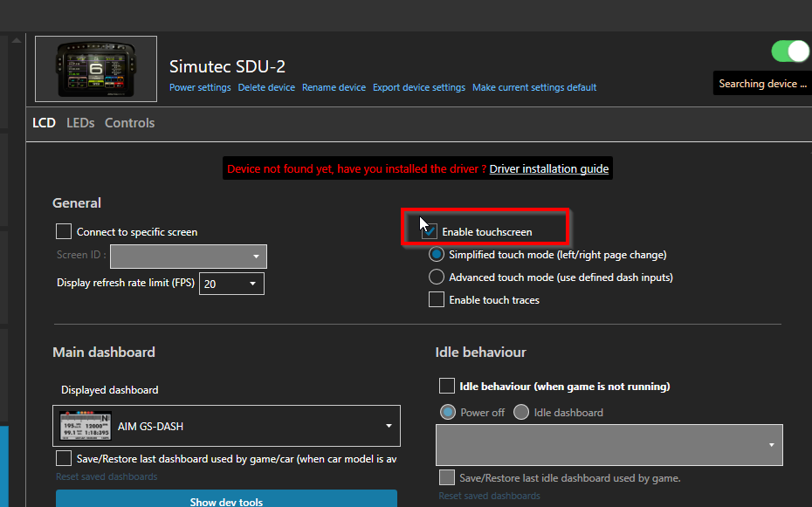Toggle the green device power switch
The image size is (812, 507).
[790, 52]
